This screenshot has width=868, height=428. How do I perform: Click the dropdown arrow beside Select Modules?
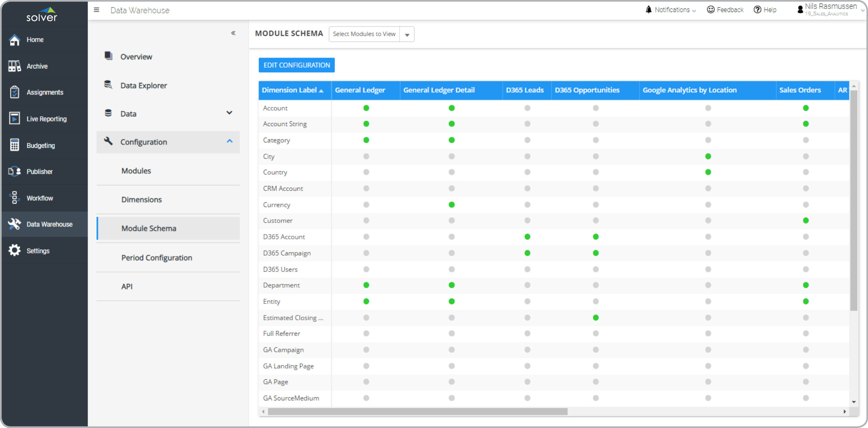coord(407,35)
